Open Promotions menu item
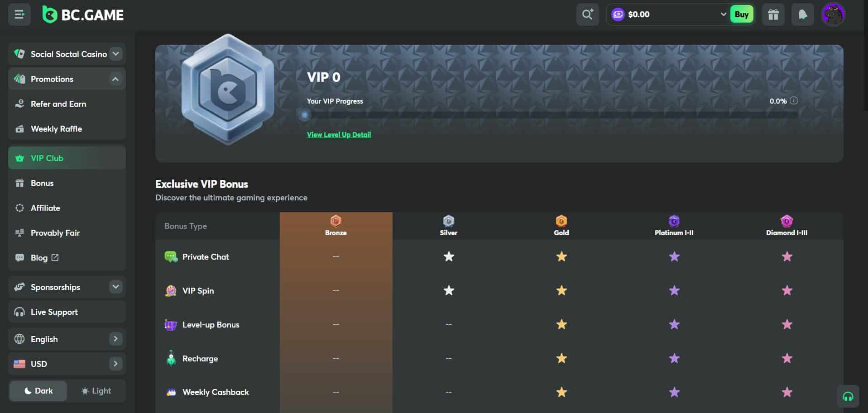Viewport: 868px width, 413px height. pos(67,79)
